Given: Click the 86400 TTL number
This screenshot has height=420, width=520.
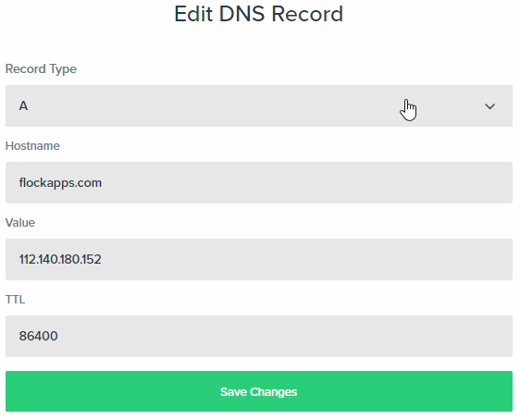Looking at the screenshot, I should tap(39, 336).
